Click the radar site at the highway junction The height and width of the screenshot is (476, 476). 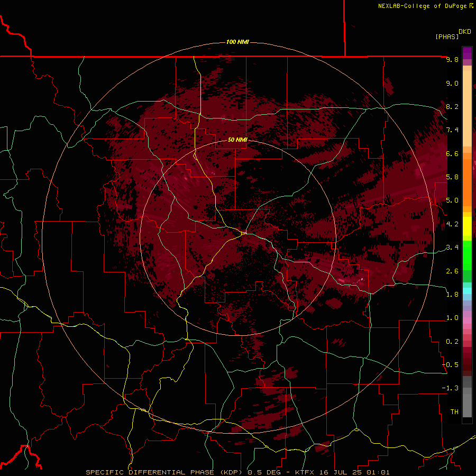(243, 233)
